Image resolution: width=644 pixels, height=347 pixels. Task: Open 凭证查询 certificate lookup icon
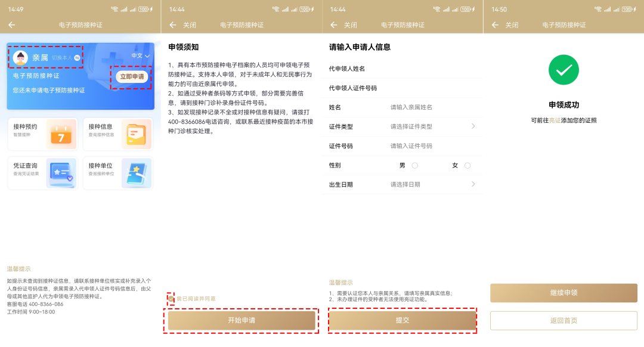tap(61, 173)
